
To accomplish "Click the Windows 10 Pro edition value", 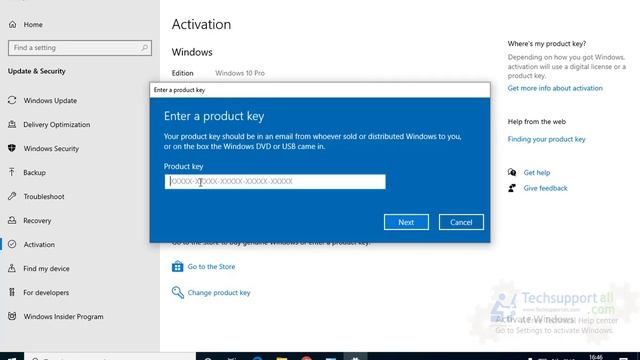I will pyautogui.click(x=240, y=73).
